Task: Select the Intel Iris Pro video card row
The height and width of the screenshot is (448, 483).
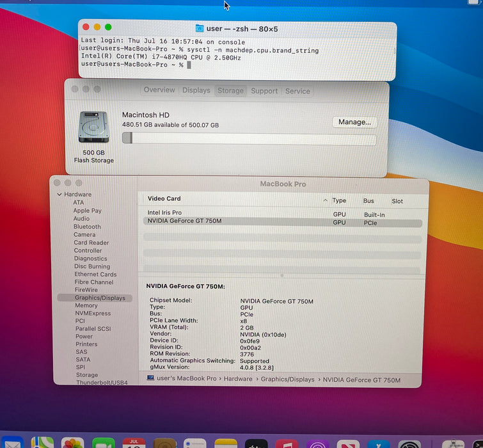Action: [x=283, y=213]
